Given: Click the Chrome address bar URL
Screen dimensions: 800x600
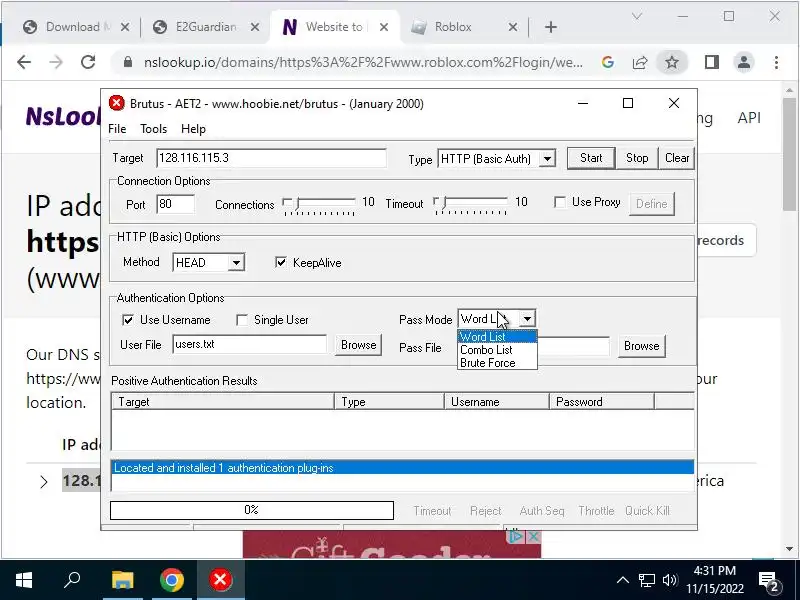Looking at the screenshot, I should click(x=363, y=62).
